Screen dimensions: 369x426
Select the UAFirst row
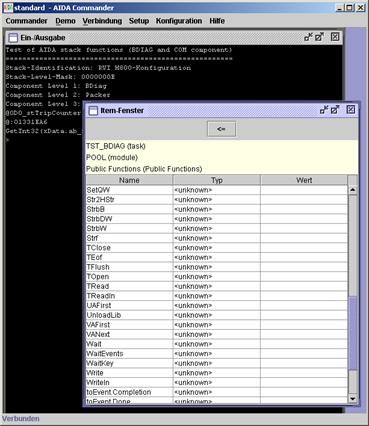tap(217, 306)
